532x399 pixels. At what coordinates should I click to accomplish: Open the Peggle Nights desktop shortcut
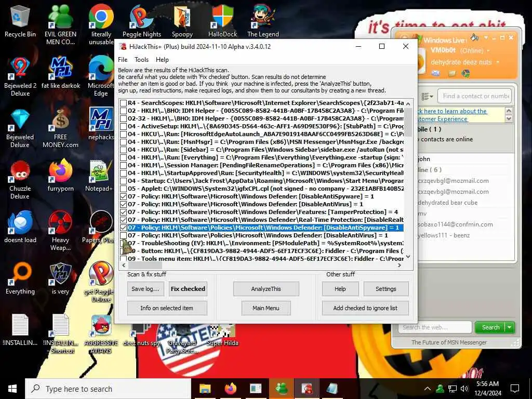click(141, 22)
